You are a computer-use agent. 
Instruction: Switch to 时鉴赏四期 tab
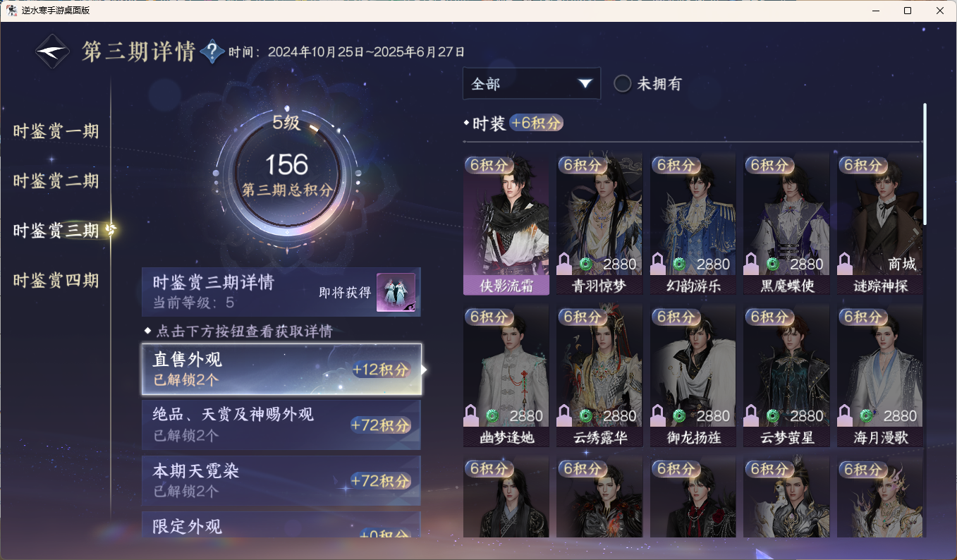[56, 280]
